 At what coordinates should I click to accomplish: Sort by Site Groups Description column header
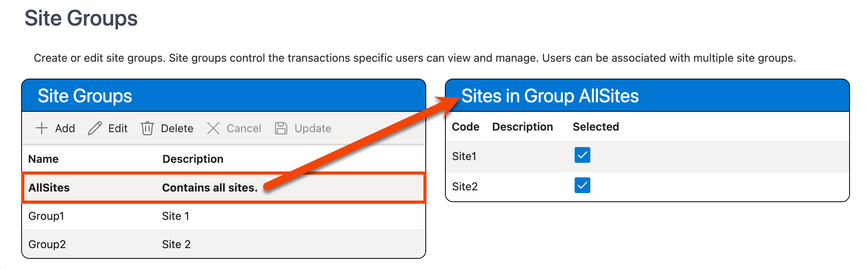click(193, 159)
